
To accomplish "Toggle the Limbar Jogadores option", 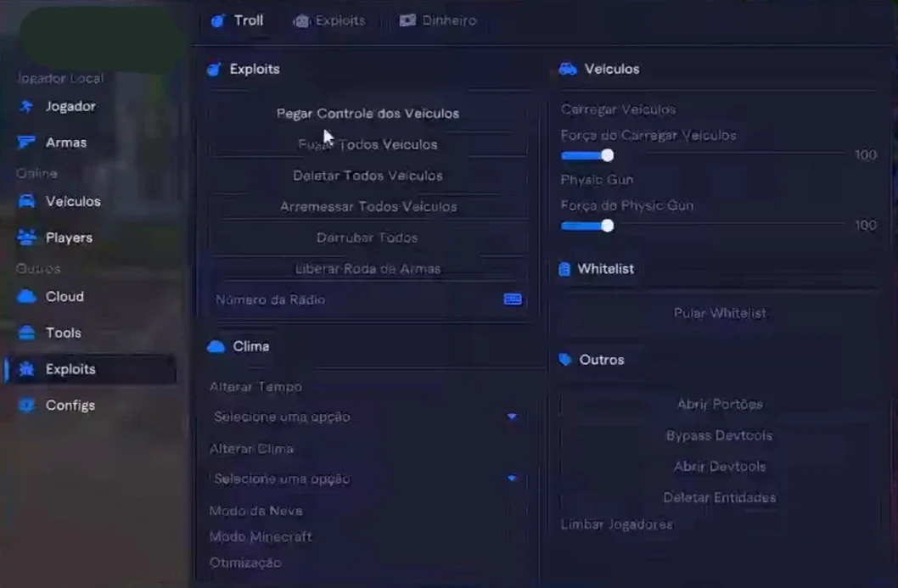I will (617, 524).
